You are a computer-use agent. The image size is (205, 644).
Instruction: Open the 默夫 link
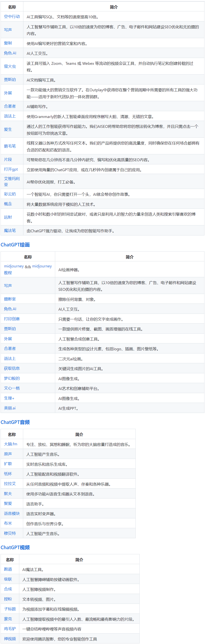click(x=8, y=493)
